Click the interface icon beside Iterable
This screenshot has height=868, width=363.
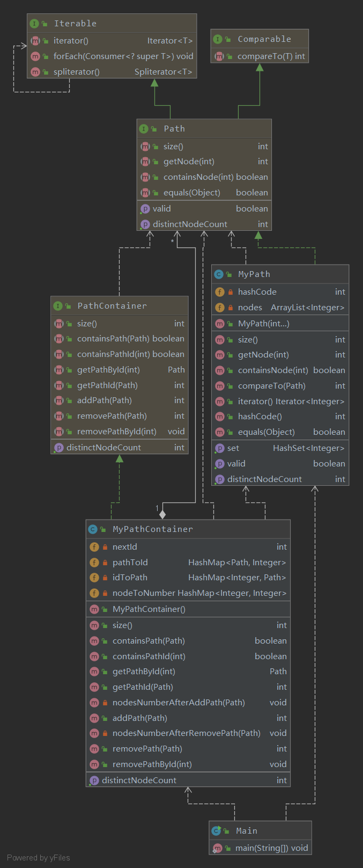(x=35, y=24)
